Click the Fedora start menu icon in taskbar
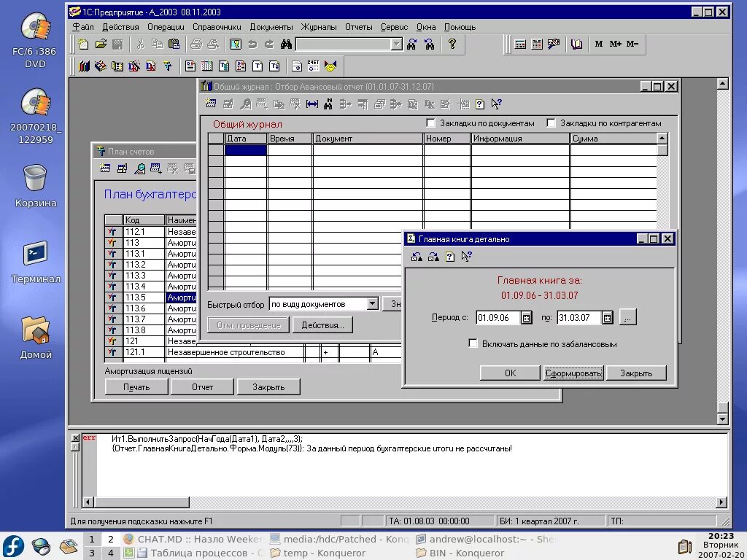 13,545
